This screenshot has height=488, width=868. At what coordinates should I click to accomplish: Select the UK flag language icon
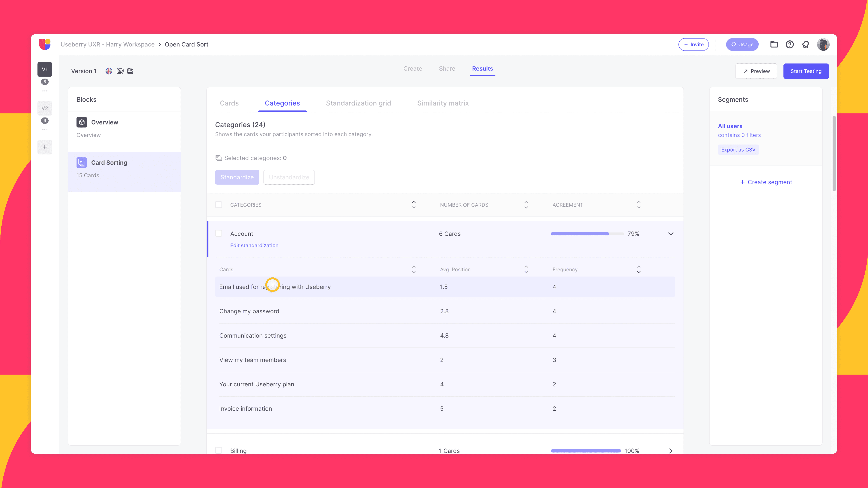point(109,71)
